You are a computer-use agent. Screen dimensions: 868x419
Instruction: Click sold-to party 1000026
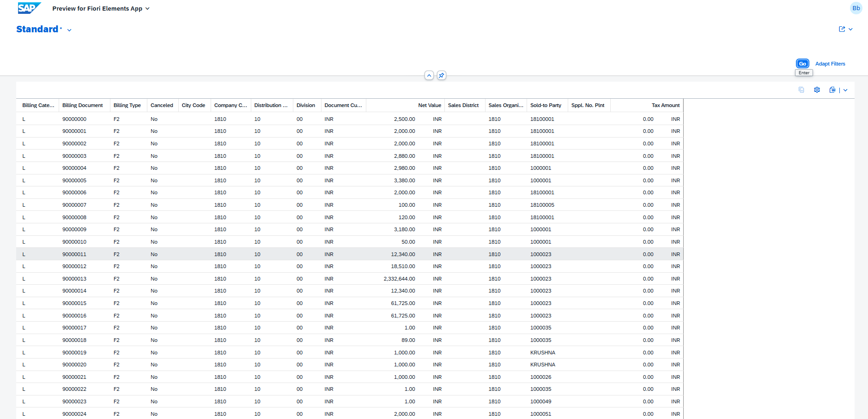[541, 377]
